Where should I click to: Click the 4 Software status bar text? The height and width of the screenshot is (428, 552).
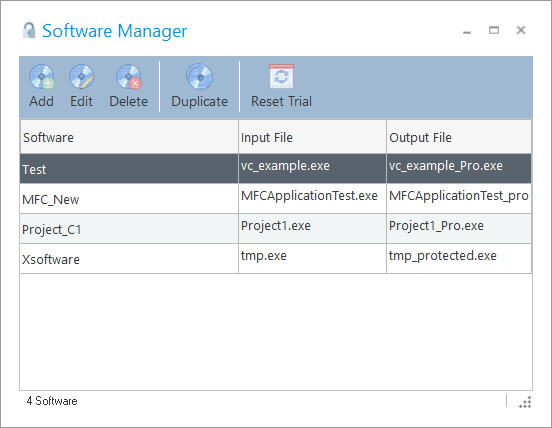click(x=52, y=401)
